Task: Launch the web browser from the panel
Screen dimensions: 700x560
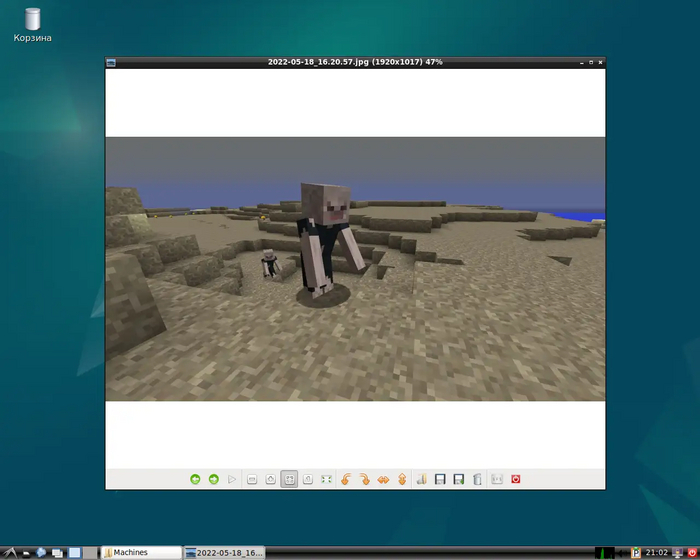Action: coord(41,553)
